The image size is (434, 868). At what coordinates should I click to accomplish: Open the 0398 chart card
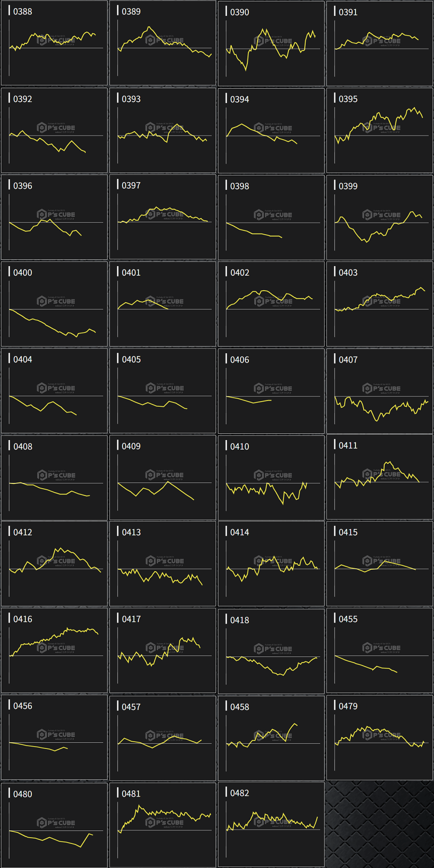[x=271, y=217]
